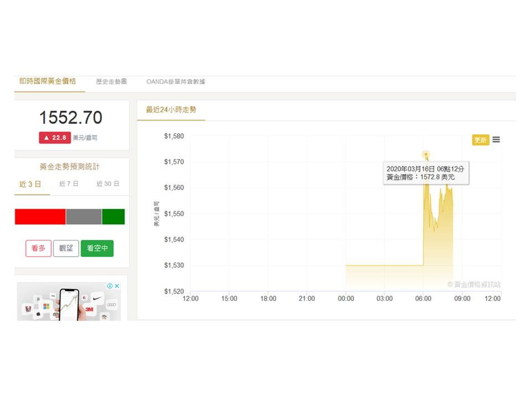Click the 3M logo in the ad
The image size is (532, 399).
coord(88,310)
